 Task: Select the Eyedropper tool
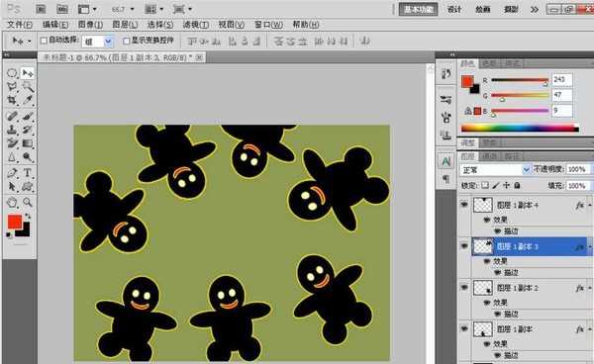[x=28, y=100]
